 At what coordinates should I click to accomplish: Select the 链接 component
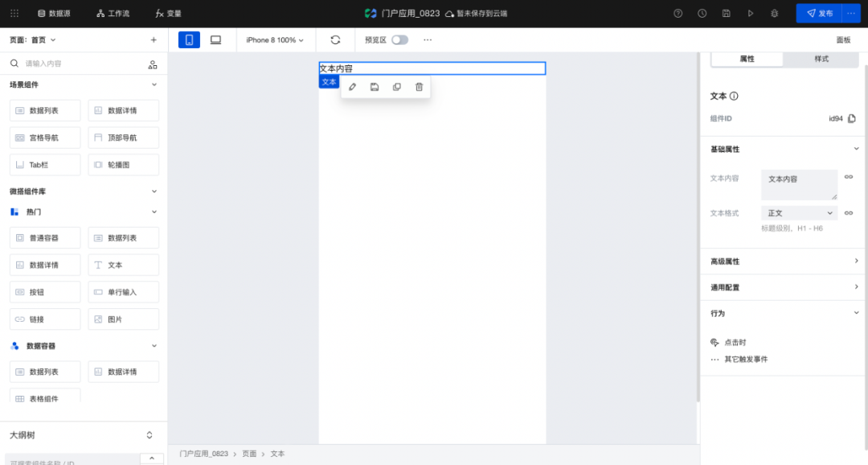point(45,319)
